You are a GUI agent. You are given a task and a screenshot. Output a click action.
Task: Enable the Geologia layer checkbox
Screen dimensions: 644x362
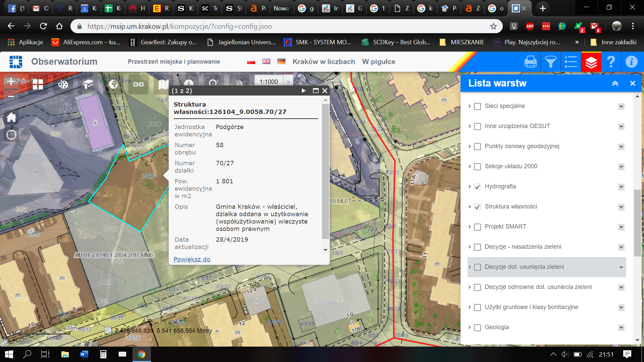coord(477,327)
